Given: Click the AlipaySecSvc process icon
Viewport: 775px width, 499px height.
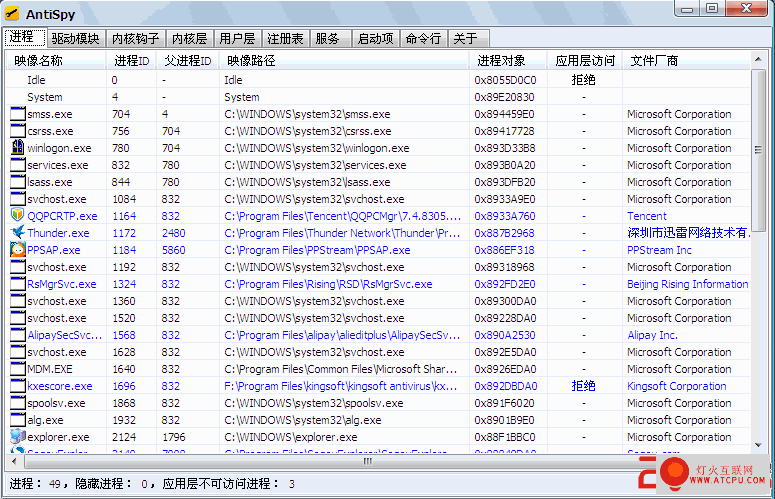Looking at the screenshot, I should point(18,334).
